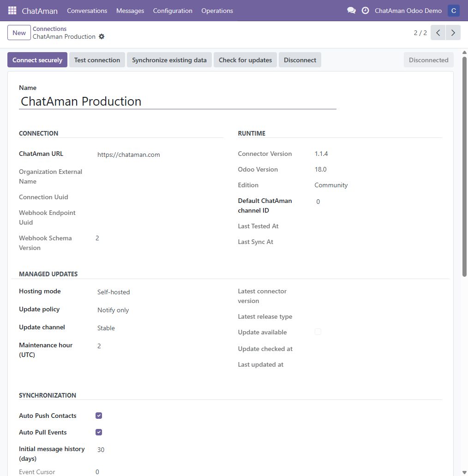This screenshot has height=476, width=468.
Task: Click the Disconnect button
Action: coord(300,60)
